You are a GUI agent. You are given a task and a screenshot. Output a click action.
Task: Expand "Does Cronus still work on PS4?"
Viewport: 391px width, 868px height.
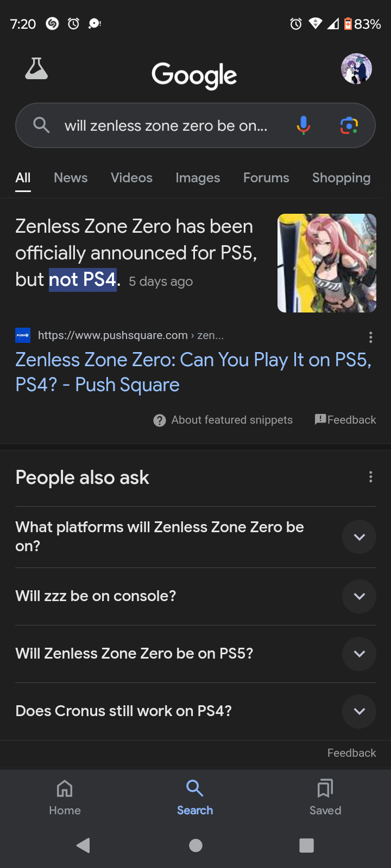359,711
